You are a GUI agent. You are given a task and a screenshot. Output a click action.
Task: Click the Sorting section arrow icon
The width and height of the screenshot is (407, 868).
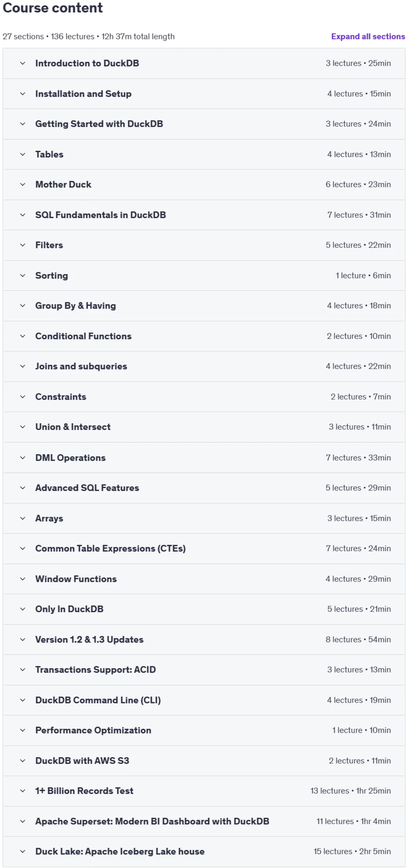23,276
